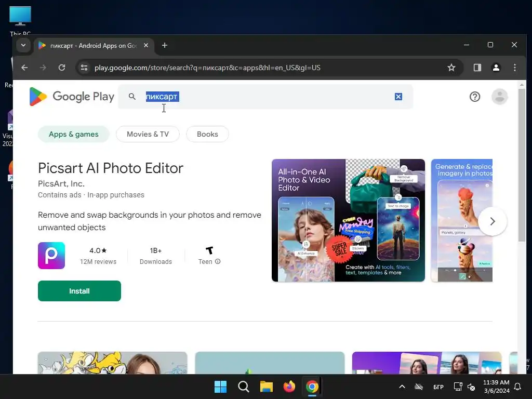Bookmark this page with the star icon
This screenshot has height=399, width=532.
451,68
